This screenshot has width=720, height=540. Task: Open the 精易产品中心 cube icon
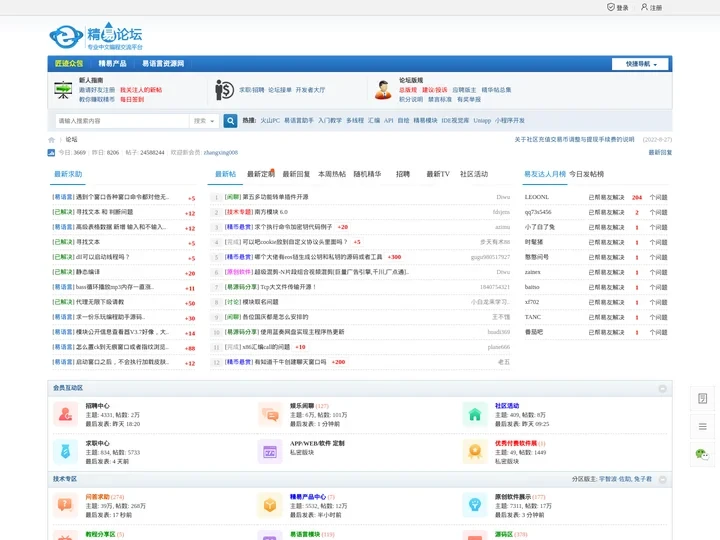pos(270,505)
